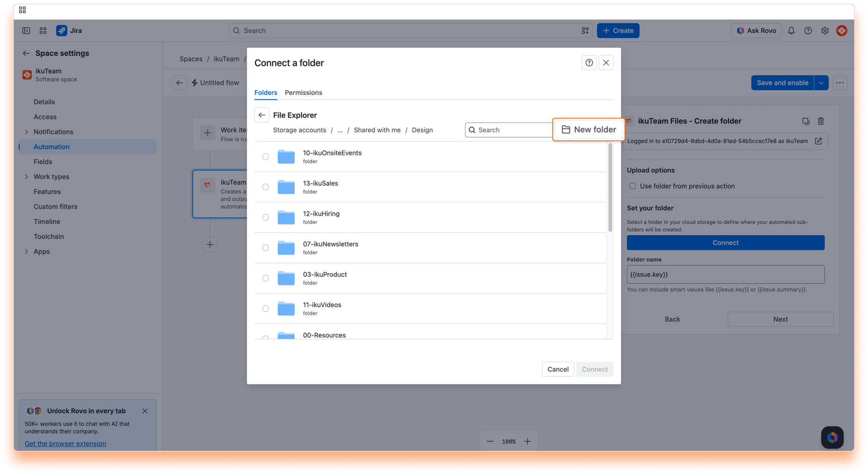Click the folder list scrollbar
Viewport: 868px width, 474px height.
click(610, 188)
